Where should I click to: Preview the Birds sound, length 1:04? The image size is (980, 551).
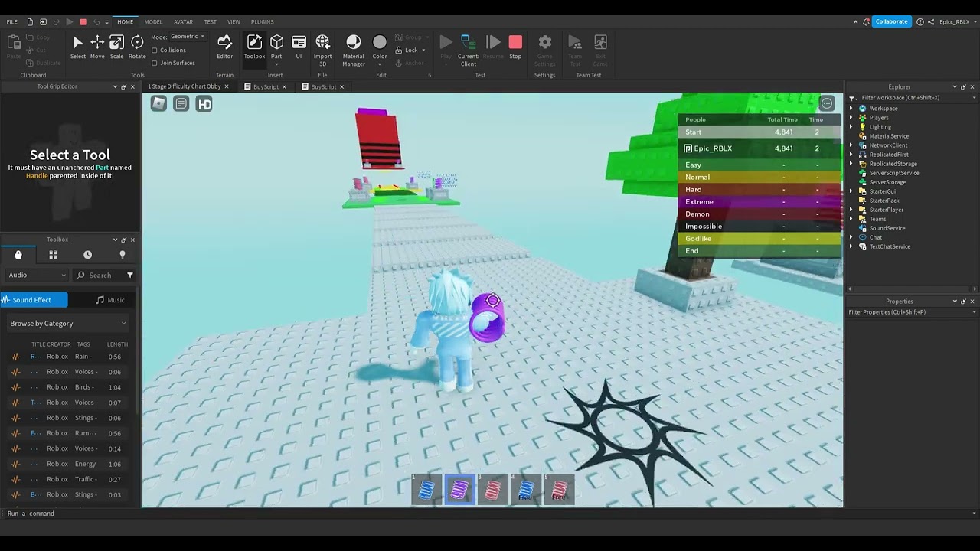point(15,387)
